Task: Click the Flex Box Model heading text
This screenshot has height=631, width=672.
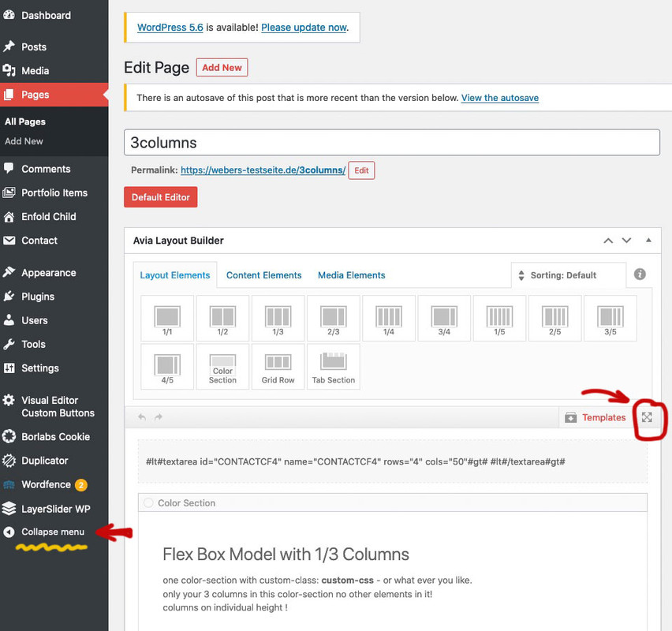Action: pos(286,554)
